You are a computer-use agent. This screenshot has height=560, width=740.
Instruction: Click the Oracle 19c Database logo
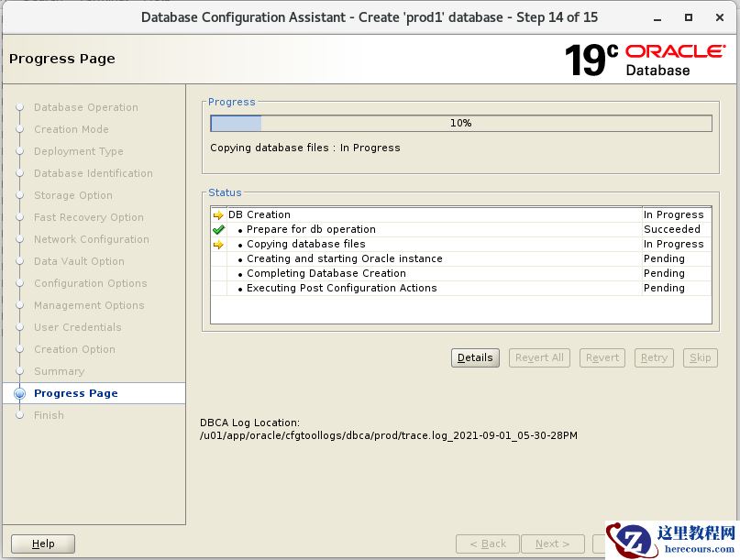click(x=645, y=60)
